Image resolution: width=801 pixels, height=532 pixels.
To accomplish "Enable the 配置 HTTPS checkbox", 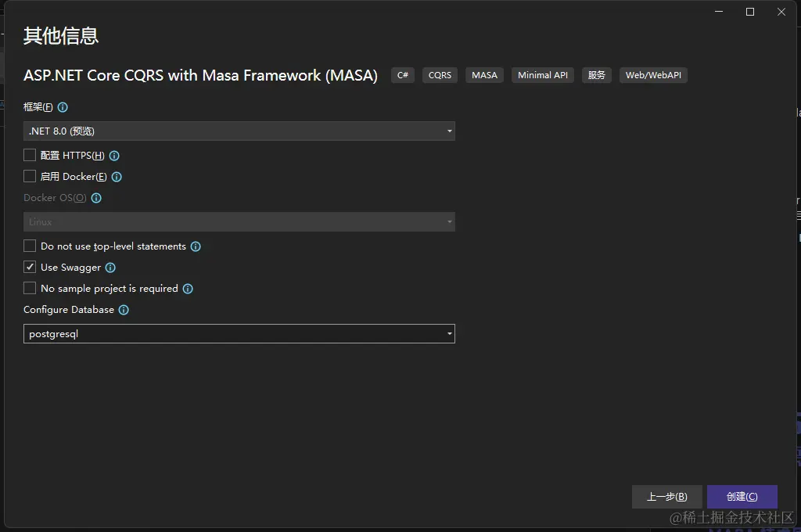I will tap(30, 156).
